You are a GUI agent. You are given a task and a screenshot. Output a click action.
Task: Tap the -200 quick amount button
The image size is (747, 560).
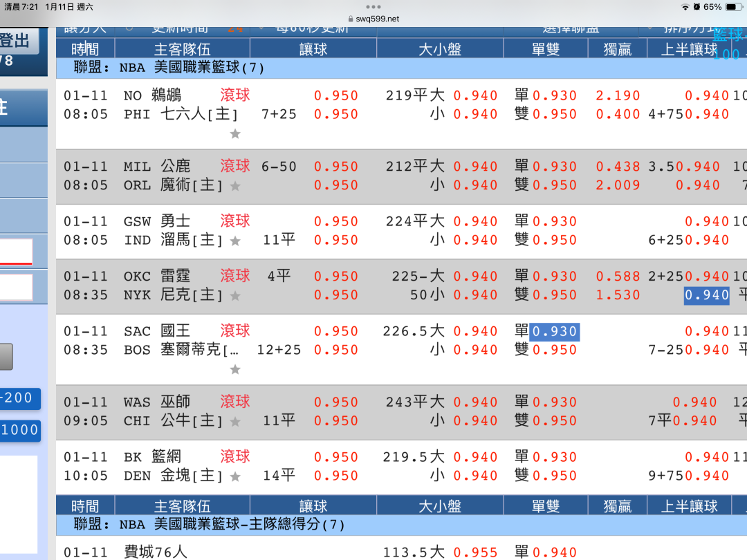tap(20, 398)
